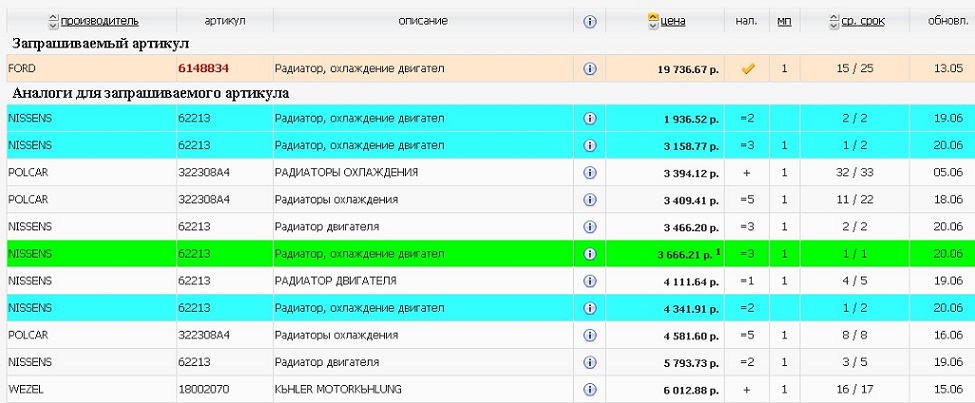The width and height of the screenshot is (975, 403).
Task: Click NISSENS in the 5 793.73 р. row
Action: tap(30, 362)
